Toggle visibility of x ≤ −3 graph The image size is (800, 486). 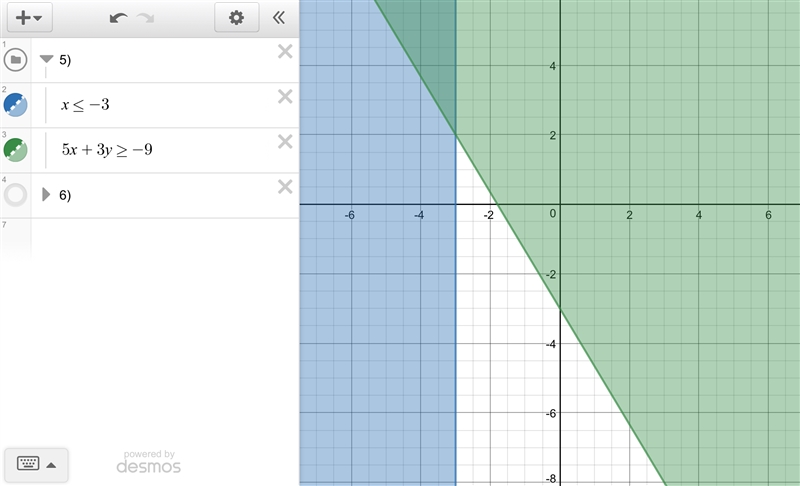click(x=15, y=105)
